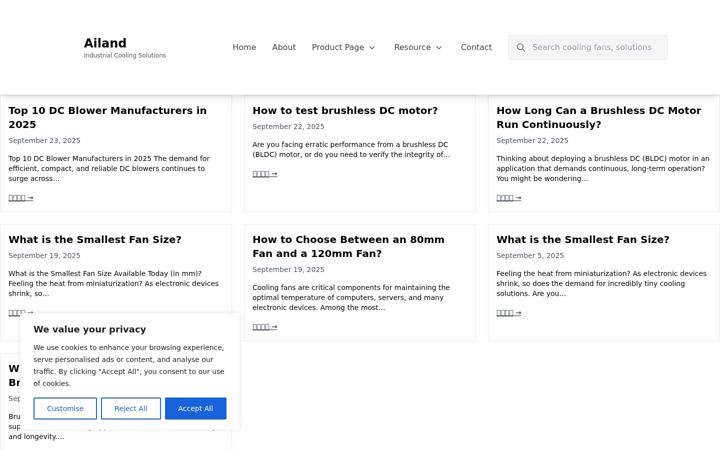
Task: Expand the Product Page chevron
Action: tap(372, 47)
